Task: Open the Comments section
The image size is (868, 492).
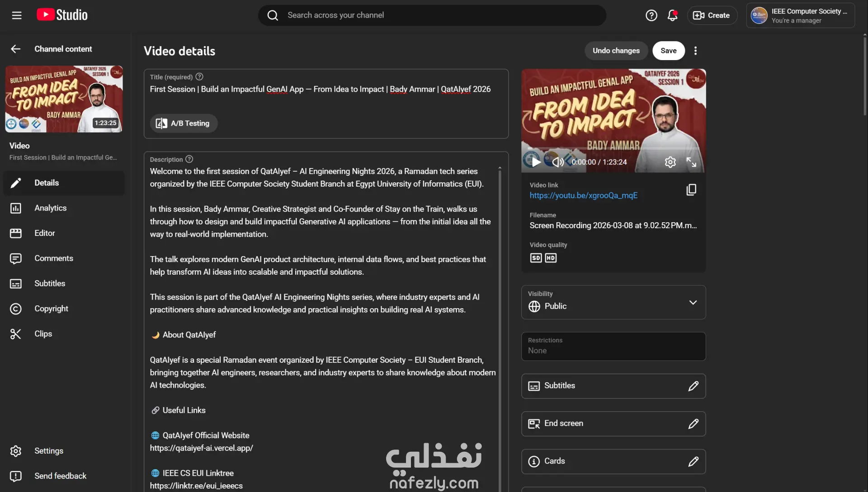Action: click(64, 258)
